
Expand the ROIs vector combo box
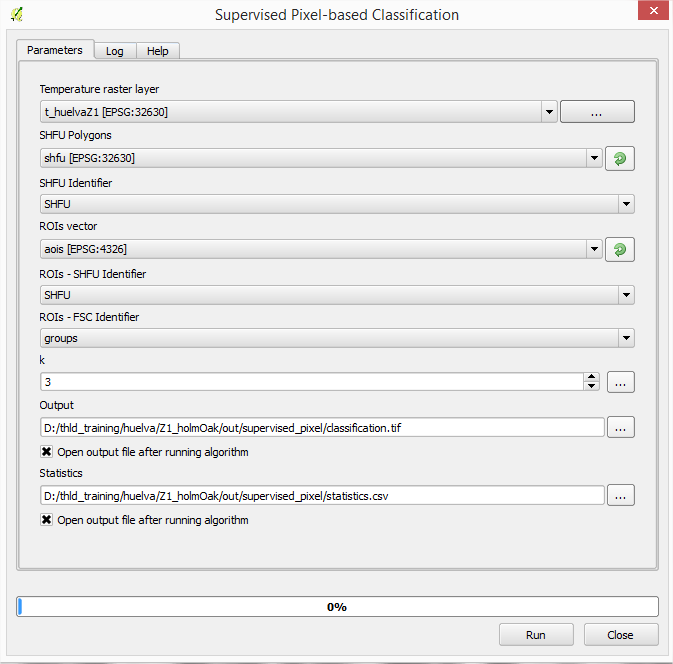click(x=594, y=249)
